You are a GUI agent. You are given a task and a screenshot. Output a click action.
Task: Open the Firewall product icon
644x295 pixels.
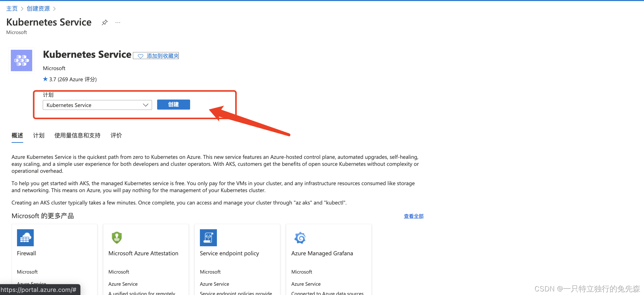25,237
